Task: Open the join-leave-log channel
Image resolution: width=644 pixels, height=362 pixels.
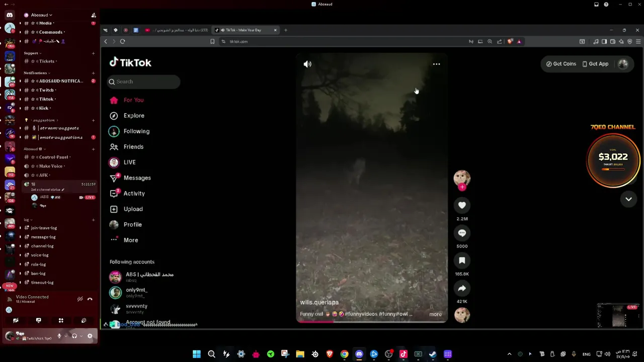Action: coord(44,228)
